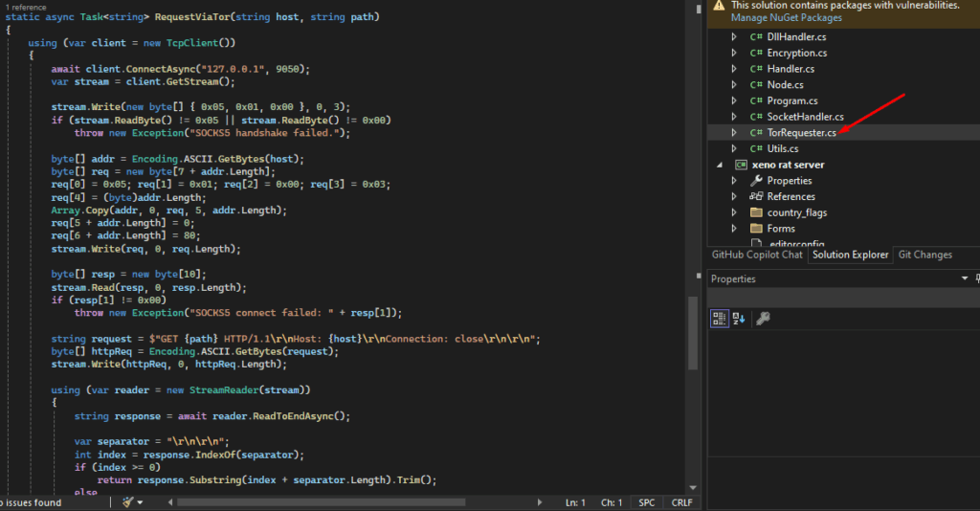Click the 1 reference CodeLens link
This screenshot has width=980, height=511.
point(26,6)
